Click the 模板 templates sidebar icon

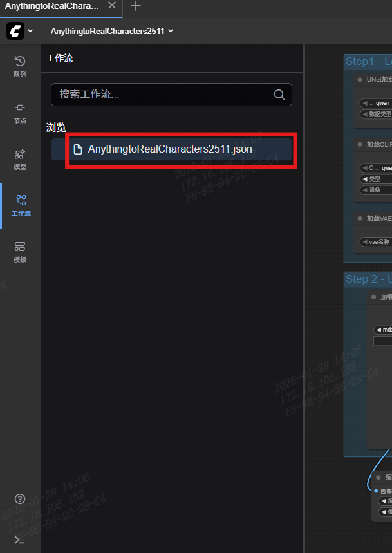20,251
